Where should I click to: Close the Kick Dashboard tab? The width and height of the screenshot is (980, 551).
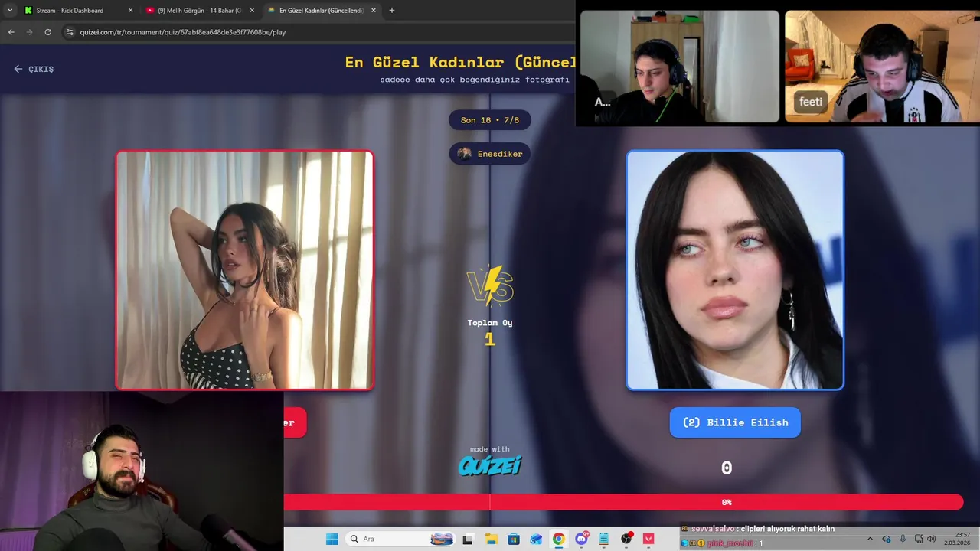point(130,11)
